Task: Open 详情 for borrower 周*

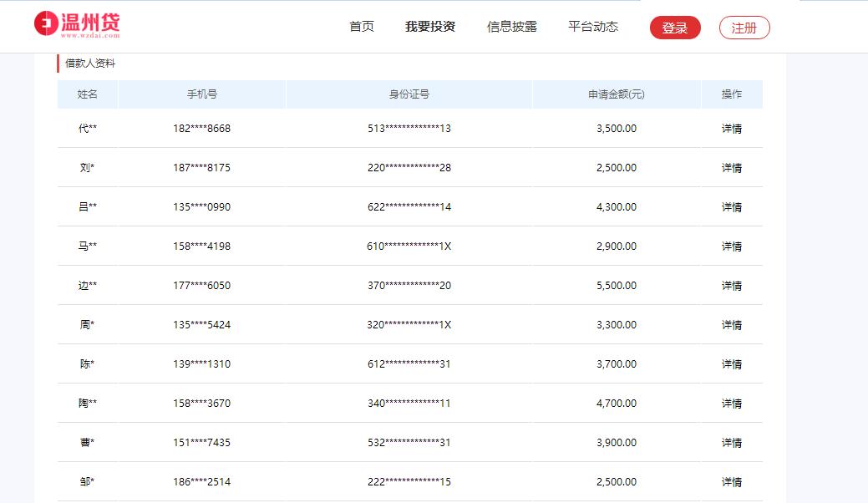Action: point(731,324)
